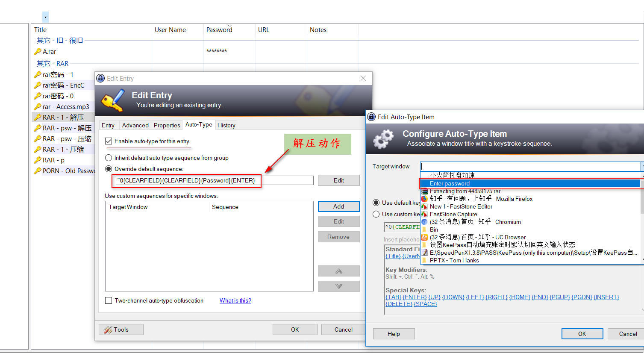Click the FastStone Capture icon in the list
This screenshot has height=353, width=644.
coord(424,214)
